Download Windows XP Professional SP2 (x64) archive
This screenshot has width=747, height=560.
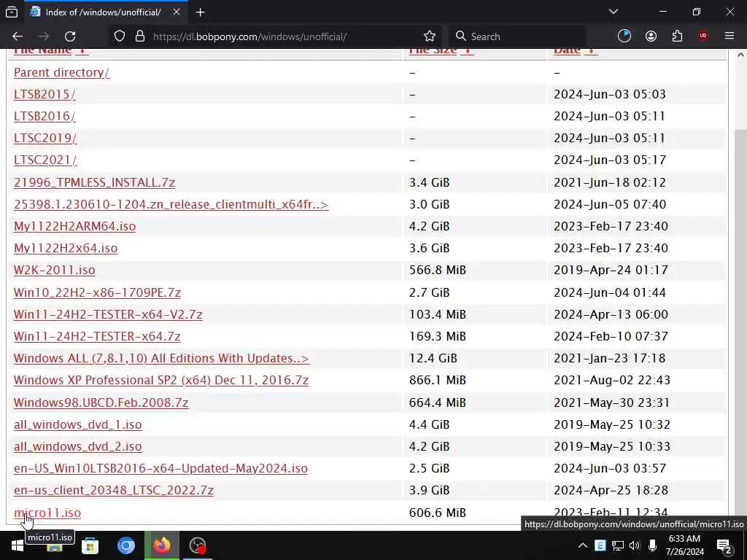(161, 380)
